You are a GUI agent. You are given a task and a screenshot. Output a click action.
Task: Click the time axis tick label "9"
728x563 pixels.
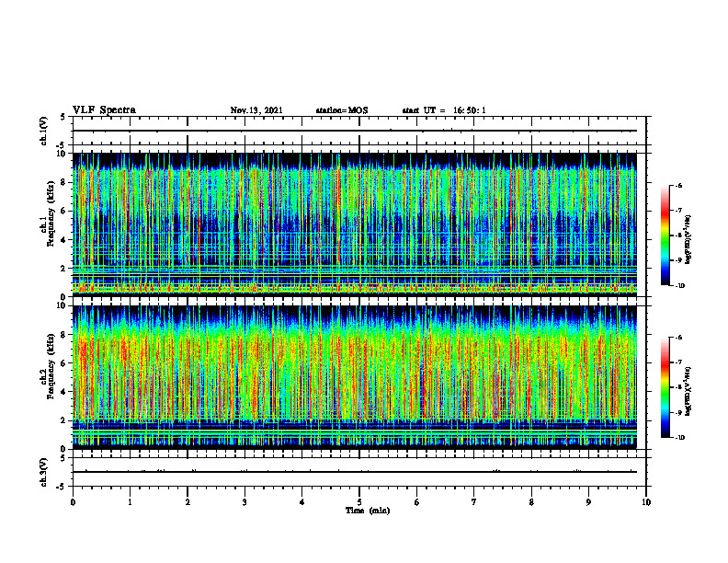[588, 502]
